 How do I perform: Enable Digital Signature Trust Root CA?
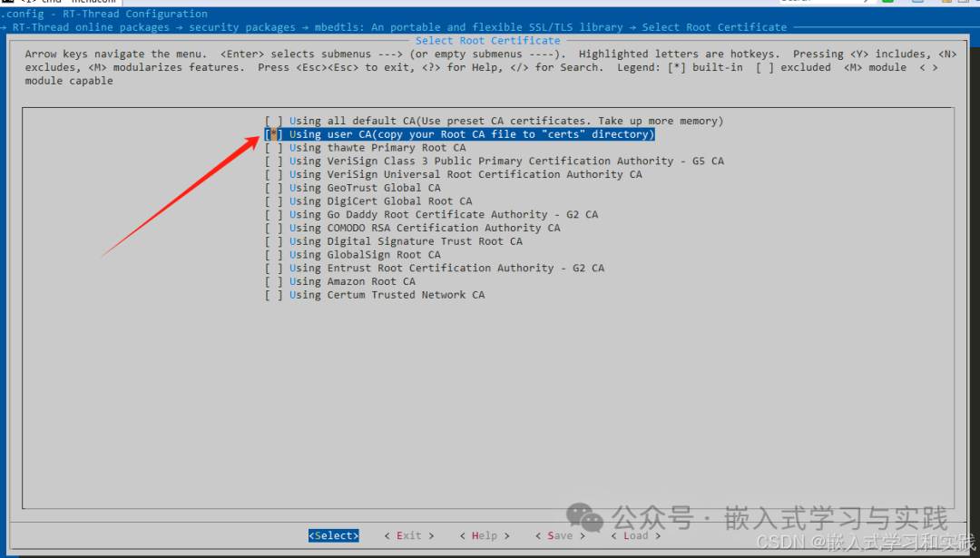(393, 241)
